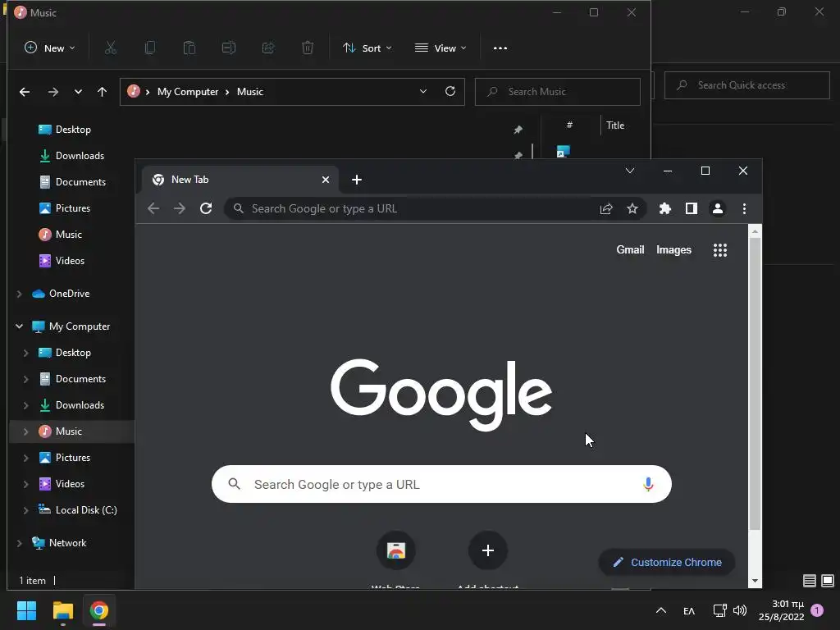
Task: Go up one folder level in File Explorer
Action: click(x=103, y=92)
